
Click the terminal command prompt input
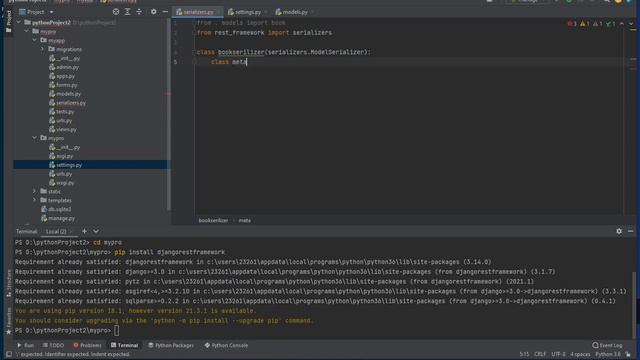[117, 330]
